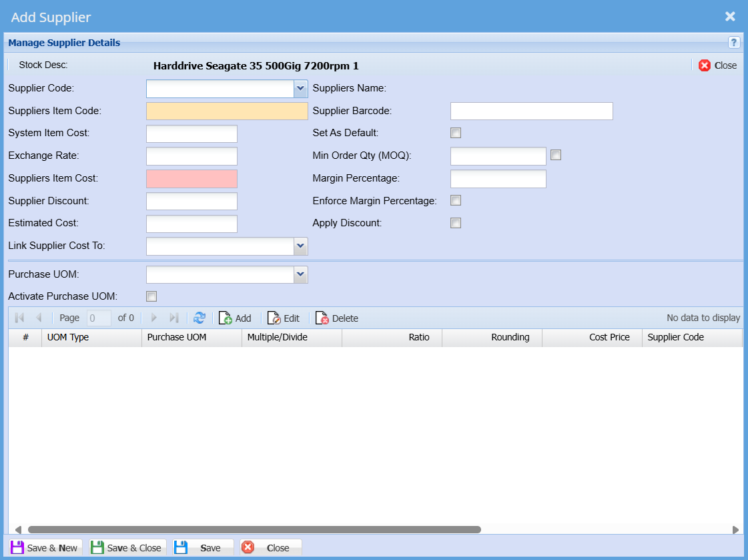Expand Link Supplier Cost To dropdown

click(300, 246)
